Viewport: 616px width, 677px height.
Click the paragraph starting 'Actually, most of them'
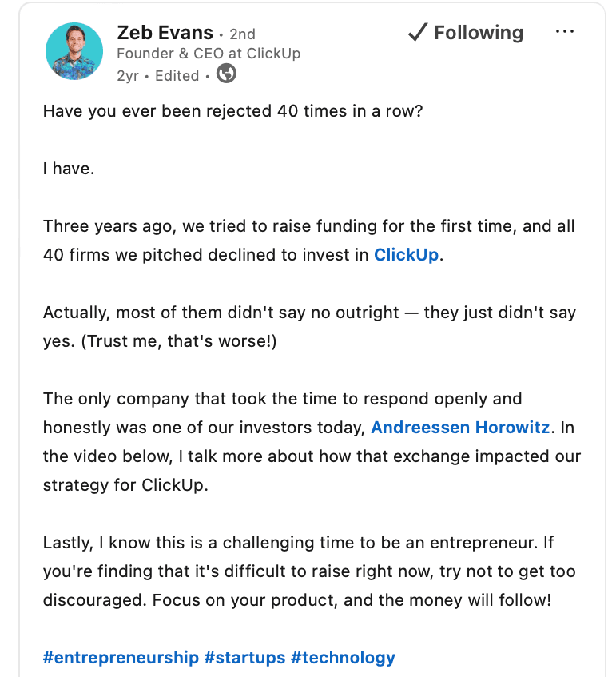click(x=308, y=327)
